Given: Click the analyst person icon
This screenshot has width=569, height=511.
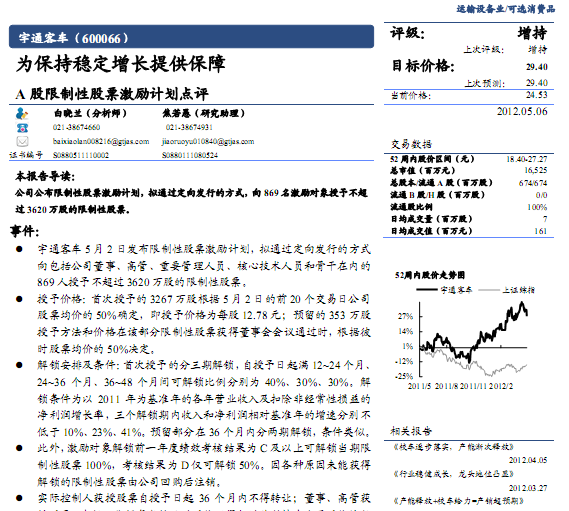Looking at the screenshot, I should point(22,114).
